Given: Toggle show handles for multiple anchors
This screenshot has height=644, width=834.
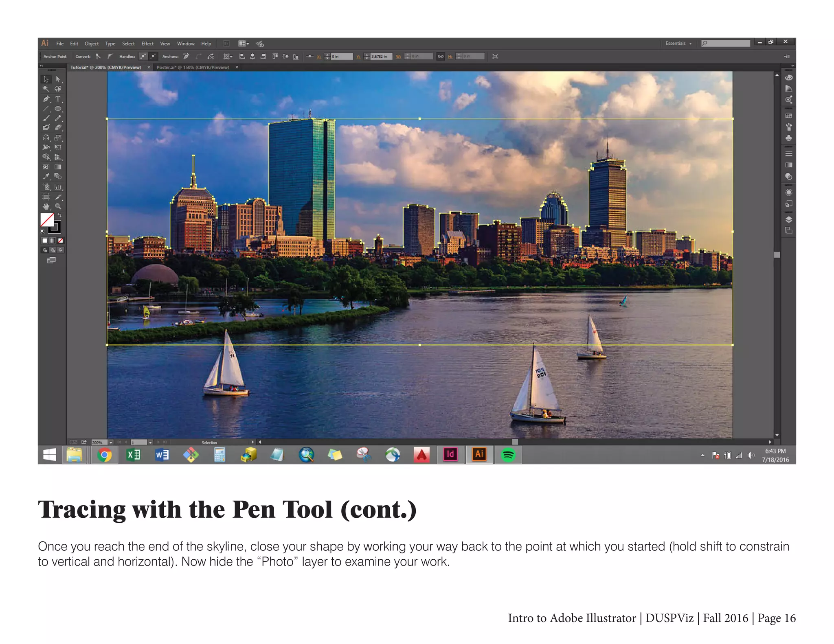Looking at the screenshot, I should tap(143, 56).
